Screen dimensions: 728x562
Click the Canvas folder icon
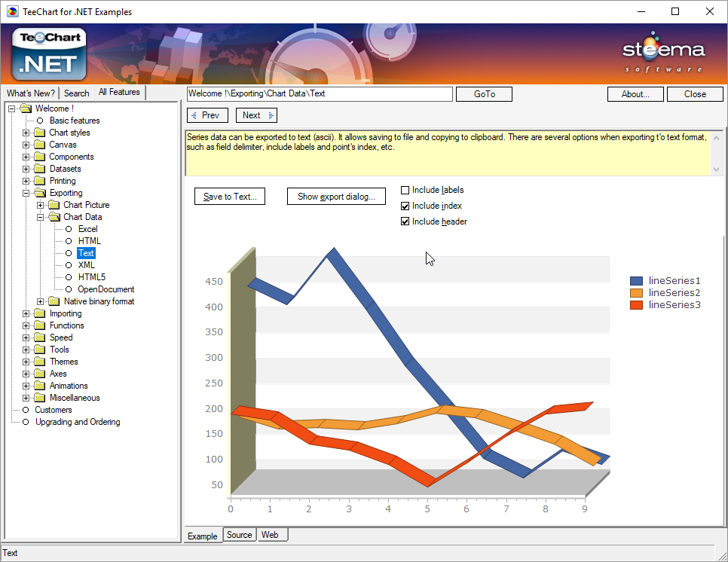pos(39,145)
